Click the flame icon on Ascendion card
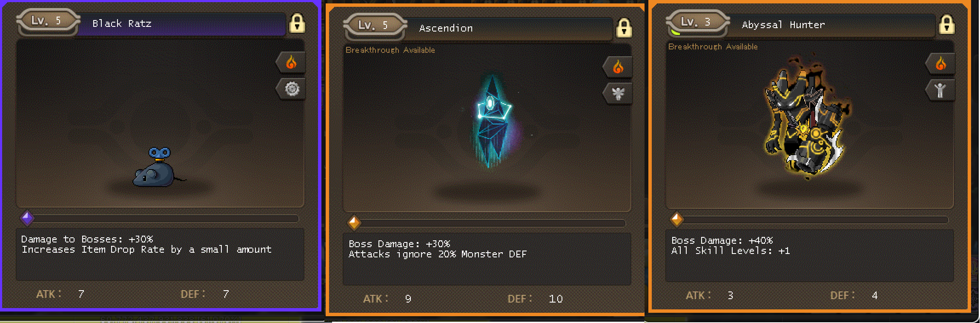 [618, 67]
